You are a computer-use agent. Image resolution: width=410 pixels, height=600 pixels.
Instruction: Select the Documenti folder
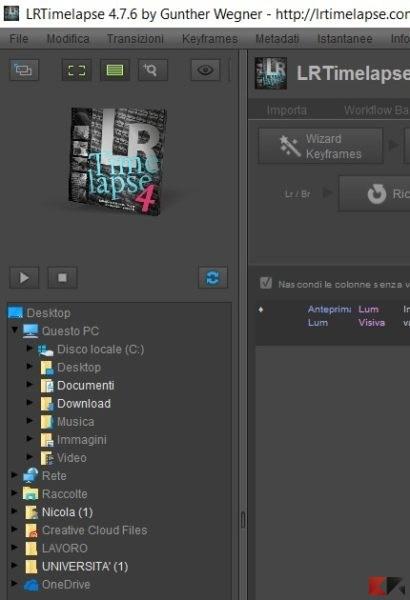(x=85, y=385)
